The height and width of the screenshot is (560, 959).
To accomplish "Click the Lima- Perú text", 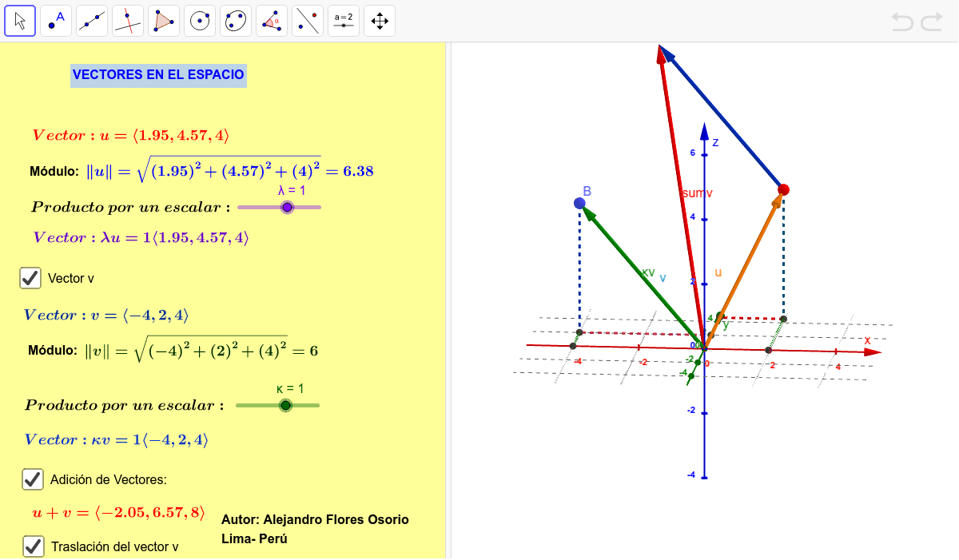I will coord(254,538).
